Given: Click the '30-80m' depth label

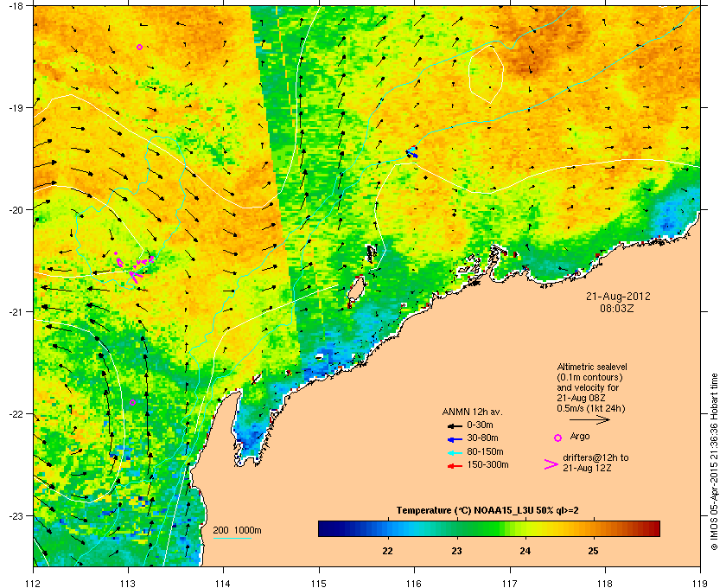Looking at the screenshot, I should [x=482, y=438].
